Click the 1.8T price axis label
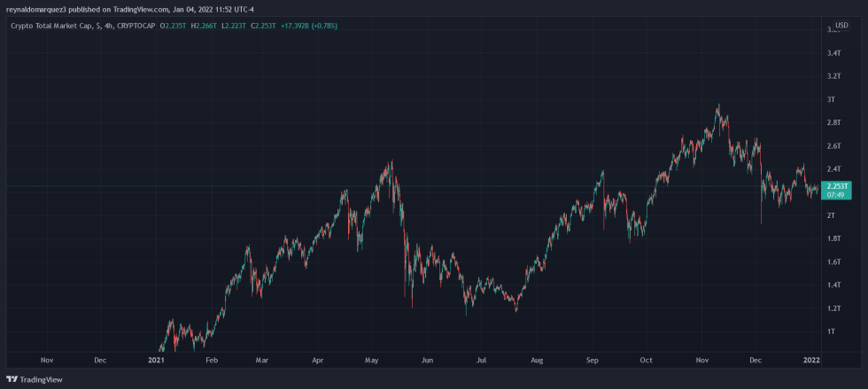Screen dimensions: 868x389 pos(833,238)
